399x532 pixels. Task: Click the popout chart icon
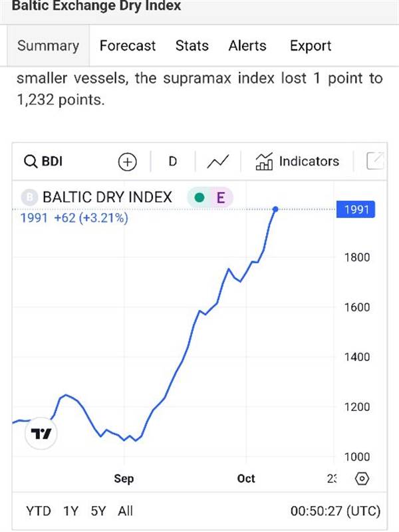[x=376, y=161]
